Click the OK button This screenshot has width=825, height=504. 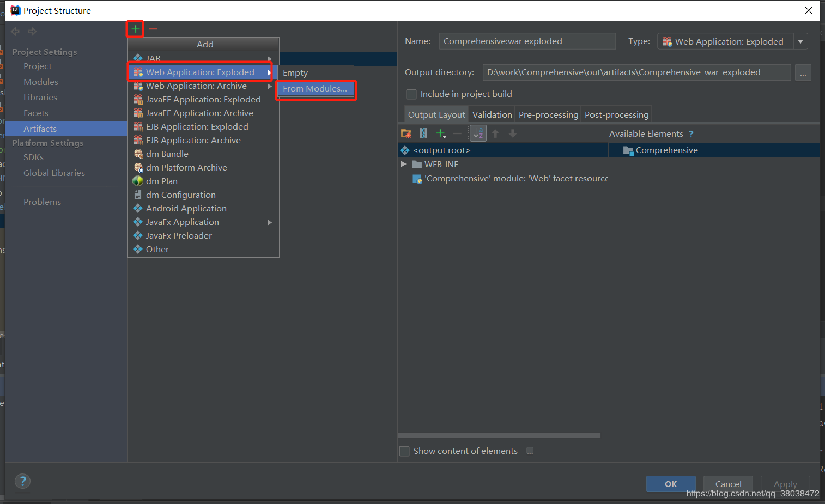pos(671,484)
